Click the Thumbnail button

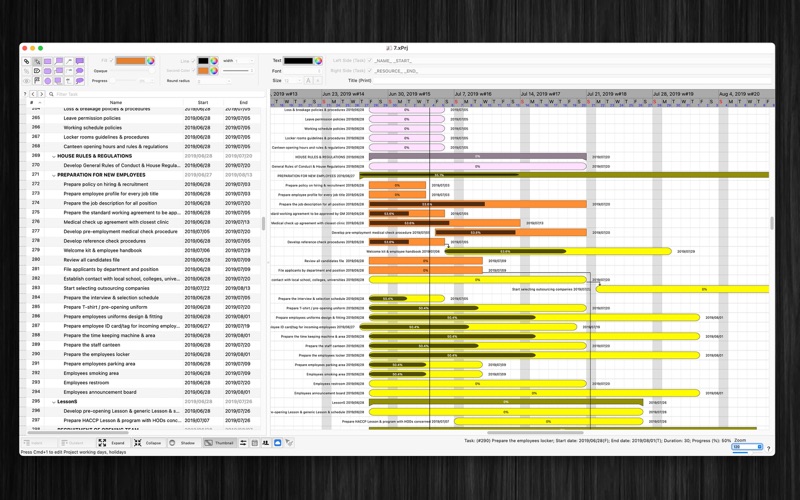[x=219, y=443]
